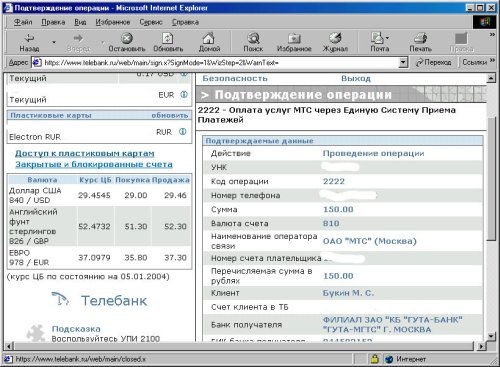
Task: Click the puzzle piece Подсказка icon
Action: [x=36, y=333]
